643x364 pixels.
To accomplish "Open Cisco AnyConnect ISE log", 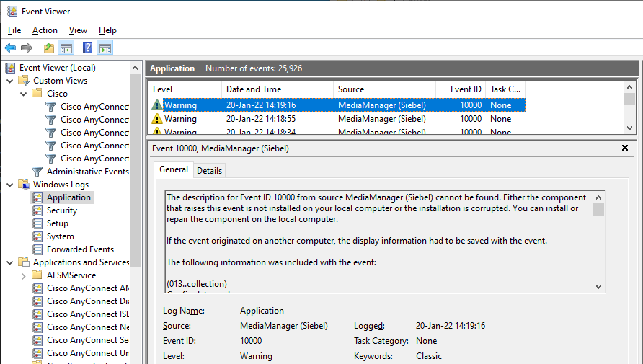I will tap(88, 314).
